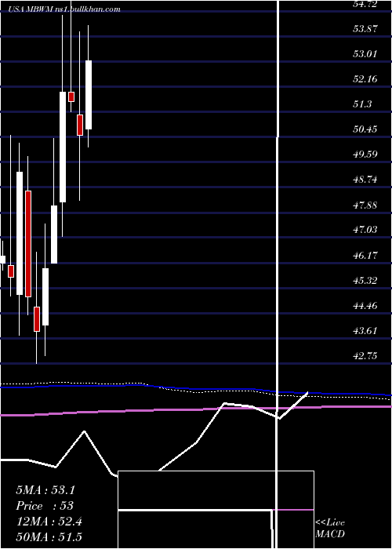Click the 47.88 price axis label
This screenshot has width=392, height=549.
point(365,205)
